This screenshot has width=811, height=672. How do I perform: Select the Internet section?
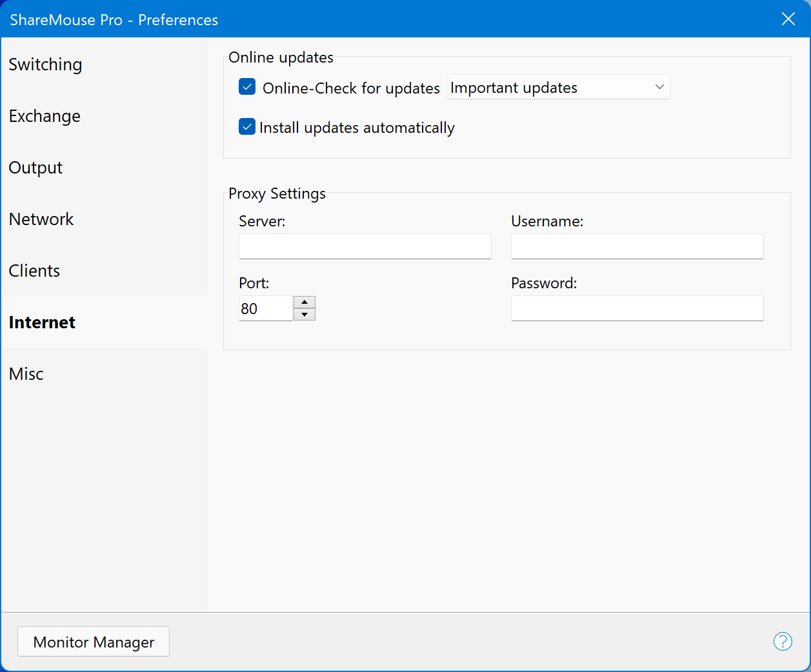(x=105, y=322)
